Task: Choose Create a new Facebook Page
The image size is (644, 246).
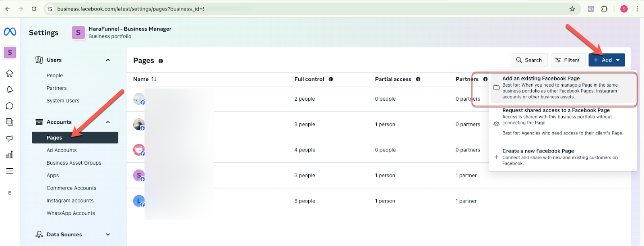Action: 538,151
